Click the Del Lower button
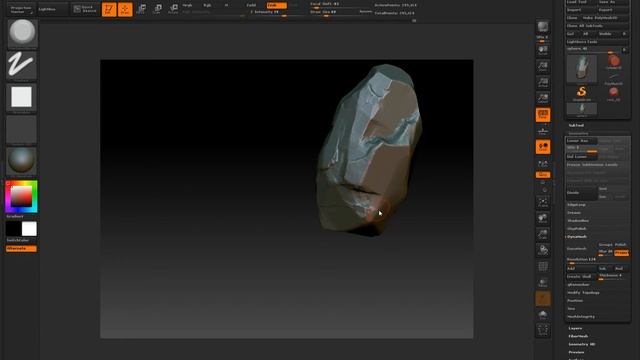The image size is (640, 360). (x=581, y=157)
